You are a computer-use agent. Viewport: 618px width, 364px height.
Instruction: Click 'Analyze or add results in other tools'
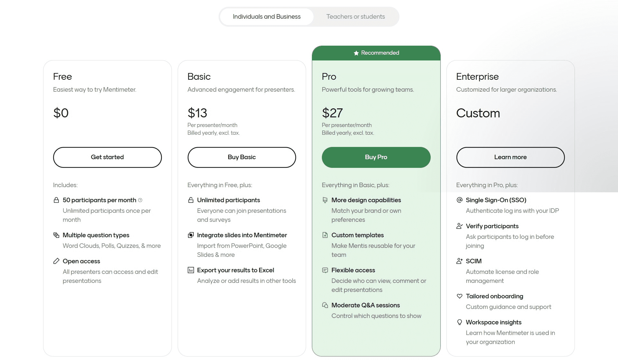point(247,281)
